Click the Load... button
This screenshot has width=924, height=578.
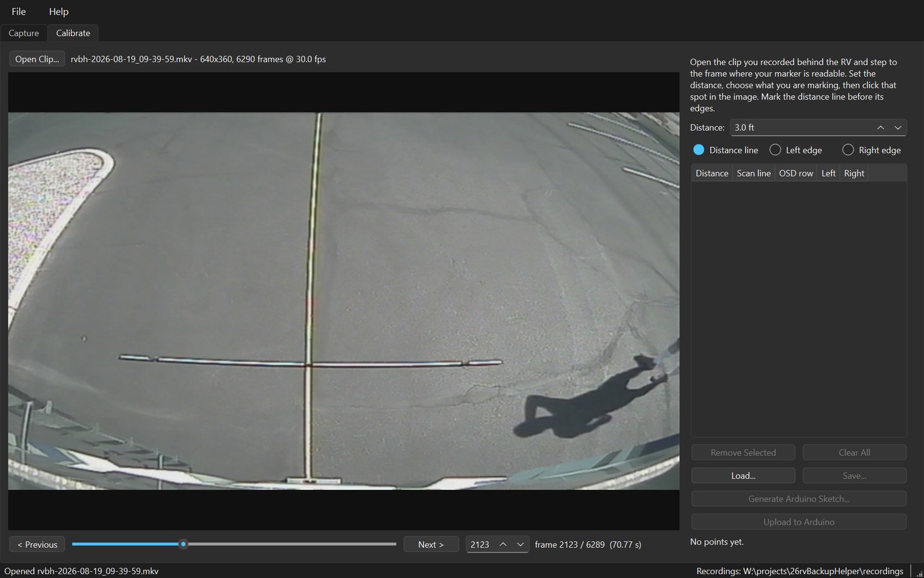[743, 476]
